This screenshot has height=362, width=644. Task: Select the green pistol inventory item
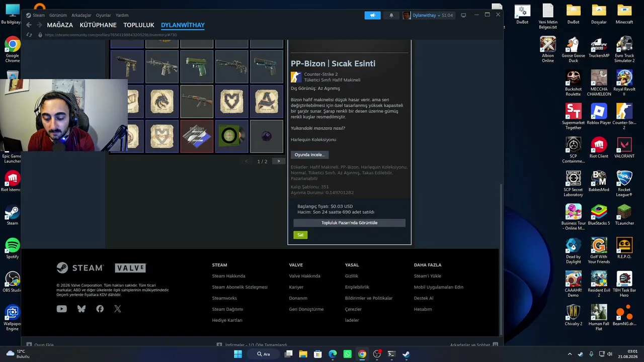coord(197,66)
